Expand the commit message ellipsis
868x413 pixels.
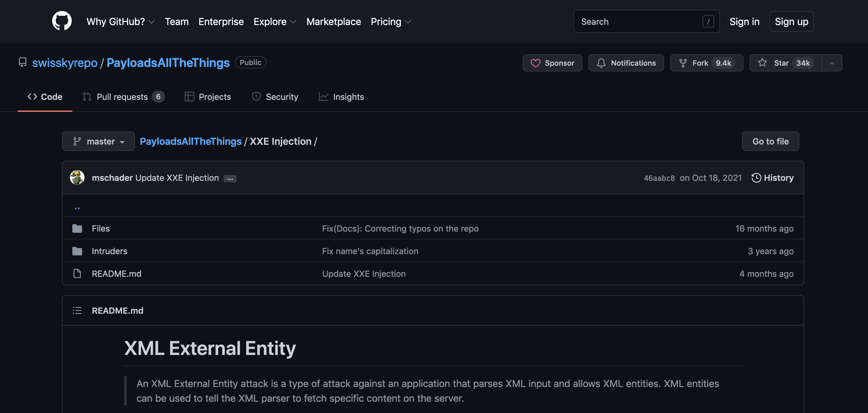click(230, 179)
